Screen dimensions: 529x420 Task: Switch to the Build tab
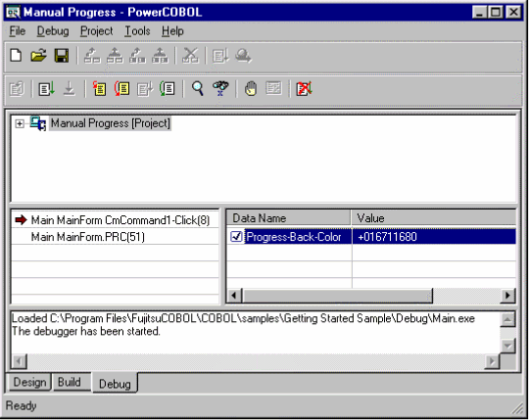coord(70,382)
